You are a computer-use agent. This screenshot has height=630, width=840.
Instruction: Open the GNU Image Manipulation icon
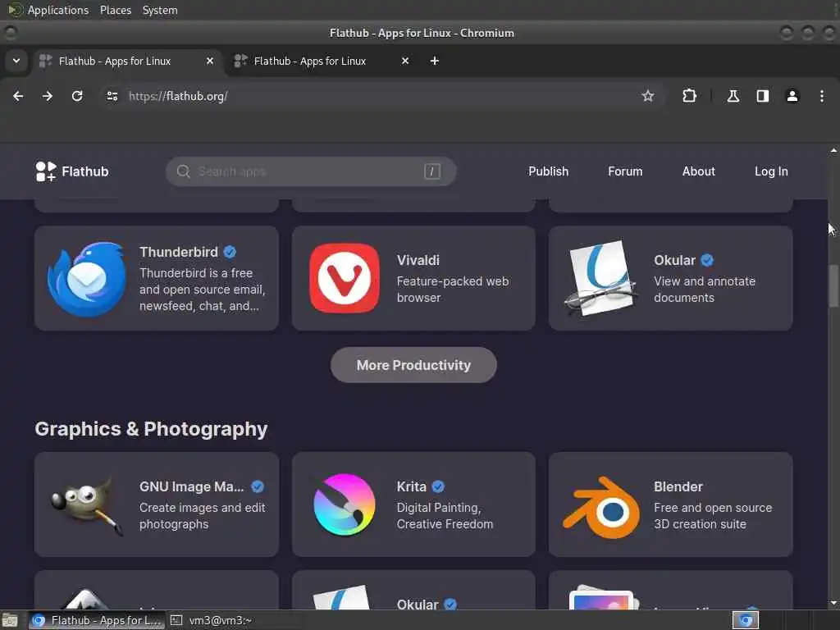(87, 504)
